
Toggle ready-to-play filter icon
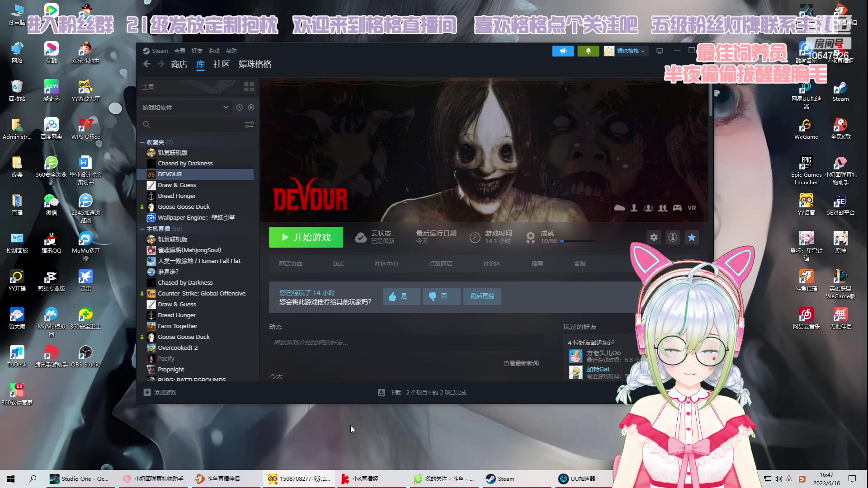click(251, 108)
